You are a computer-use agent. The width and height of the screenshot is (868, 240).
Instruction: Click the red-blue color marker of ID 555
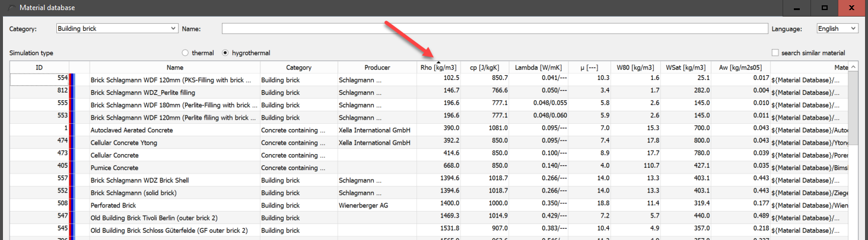(x=72, y=105)
